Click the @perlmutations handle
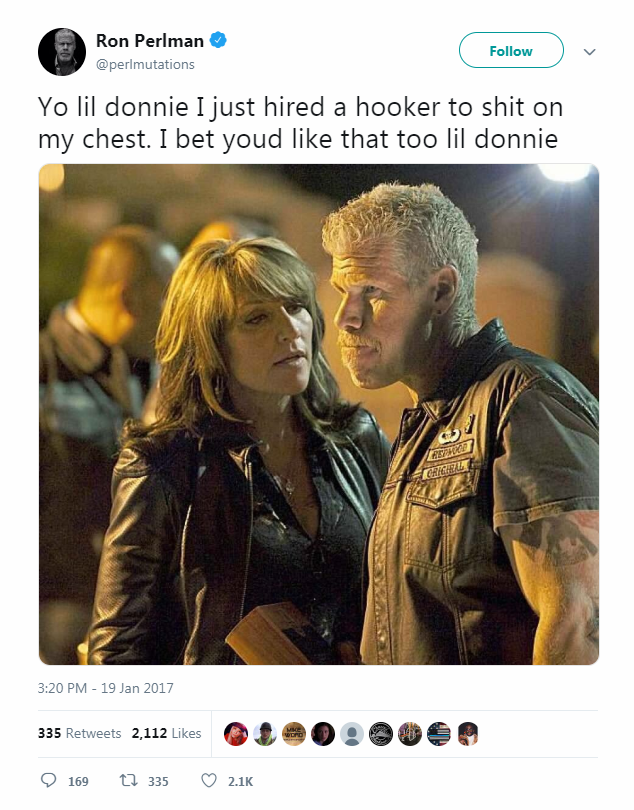The image size is (634, 810). pos(145,65)
